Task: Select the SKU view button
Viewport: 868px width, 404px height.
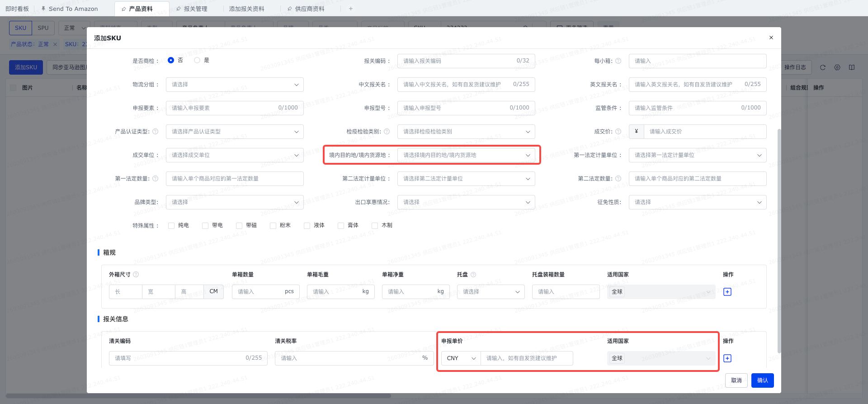Action: (21, 28)
